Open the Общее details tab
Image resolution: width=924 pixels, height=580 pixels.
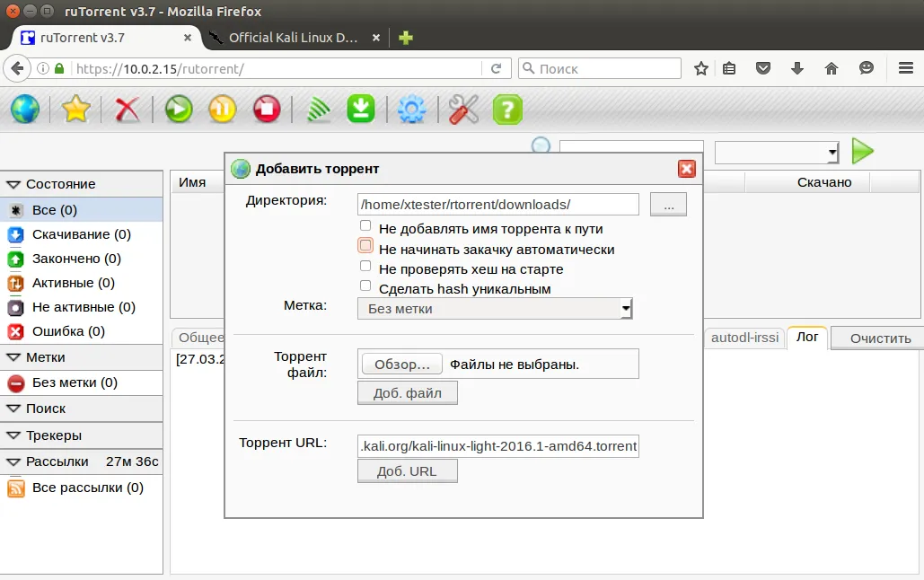click(201, 338)
